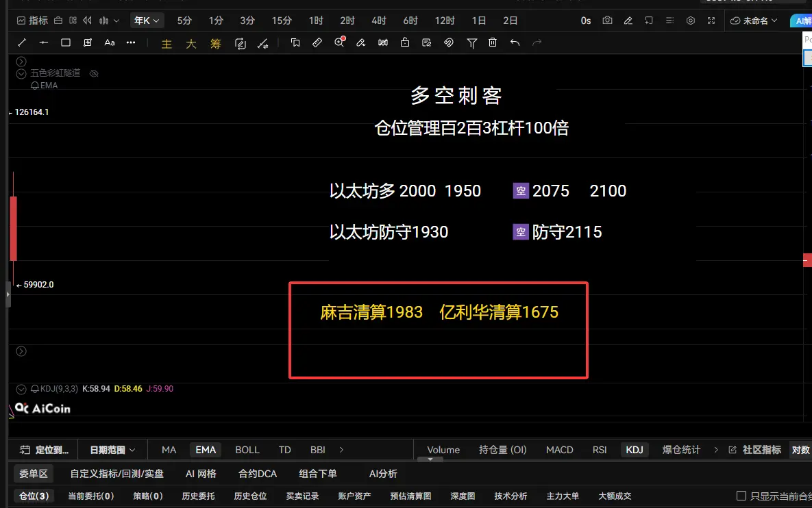Switch to 历史委托 tab
This screenshot has height=508, width=812.
pyautogui.click(x=198, y=496)
